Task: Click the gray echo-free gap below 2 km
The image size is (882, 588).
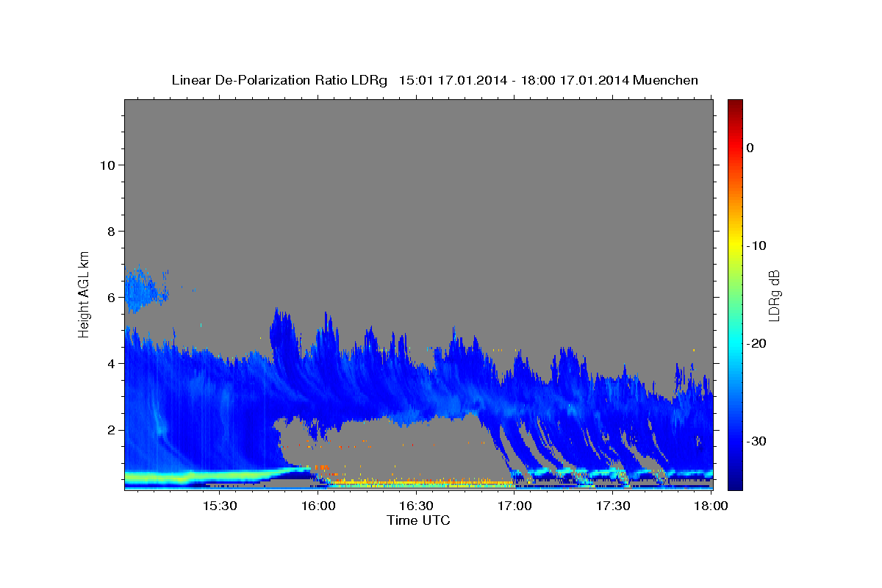Action: [x=397, y=450]
